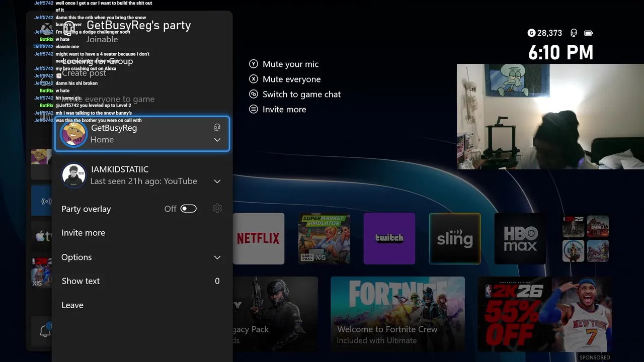The image size is (644, 362).
Task: Select IAMKIDSTATIIC avatar picture
Action: pos(74,175)
